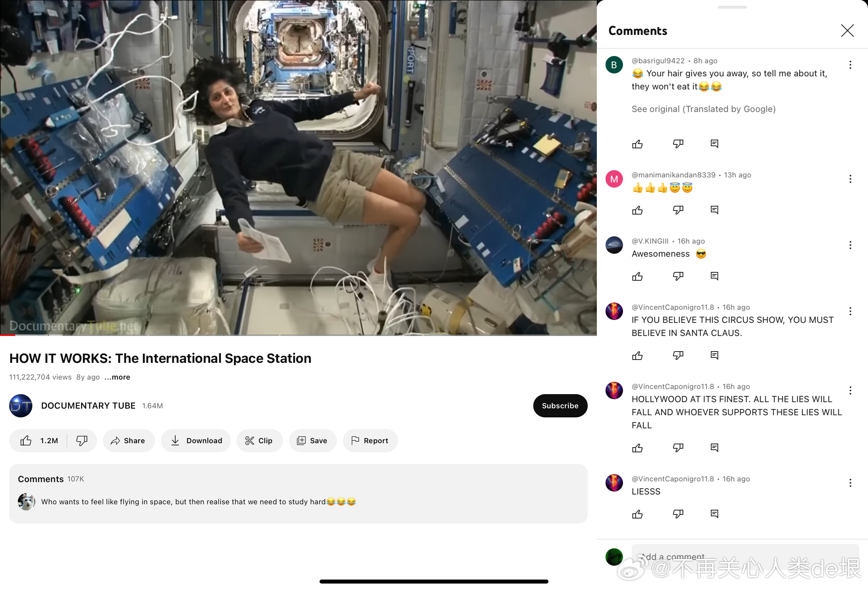This screenshot has height=589, width=868.
Task: Dislike the HOLLYWOOD AT ITS FINEST comment
Action: pos(678,448)
